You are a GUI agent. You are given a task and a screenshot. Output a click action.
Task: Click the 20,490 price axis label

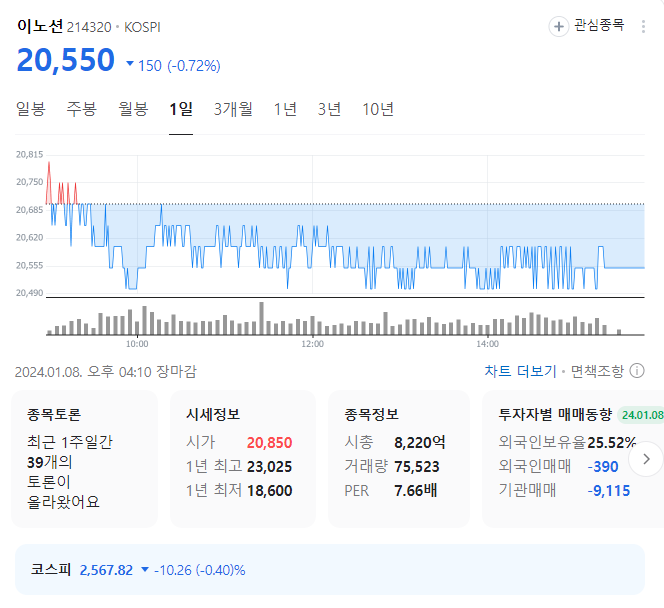[x=29, y=293]
